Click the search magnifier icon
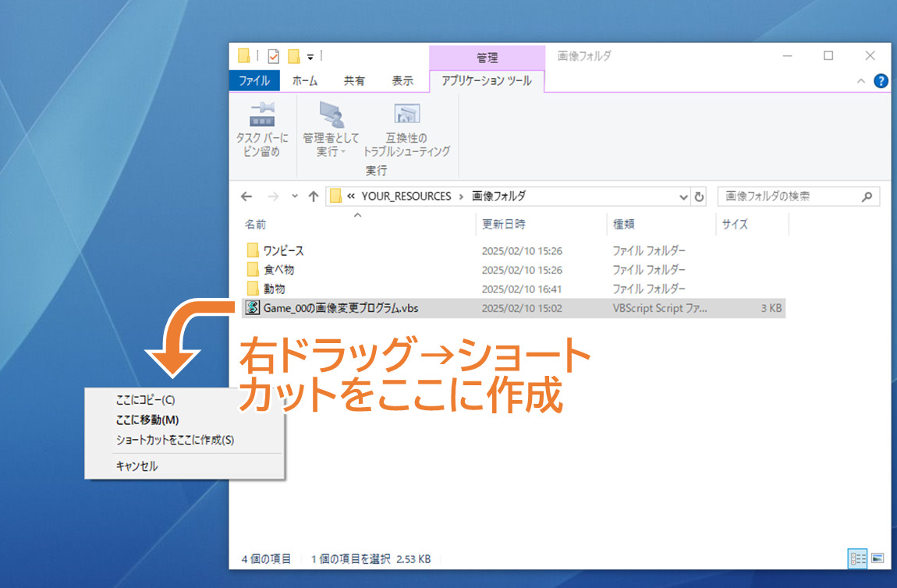This screenshot has width=897, height=588. [x=867, y=197]
